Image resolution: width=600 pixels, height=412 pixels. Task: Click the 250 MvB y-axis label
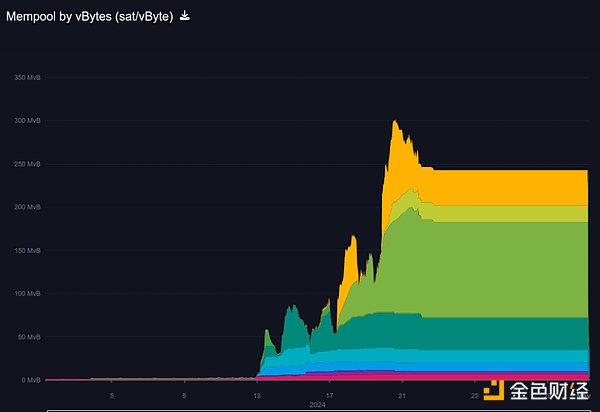27,164
